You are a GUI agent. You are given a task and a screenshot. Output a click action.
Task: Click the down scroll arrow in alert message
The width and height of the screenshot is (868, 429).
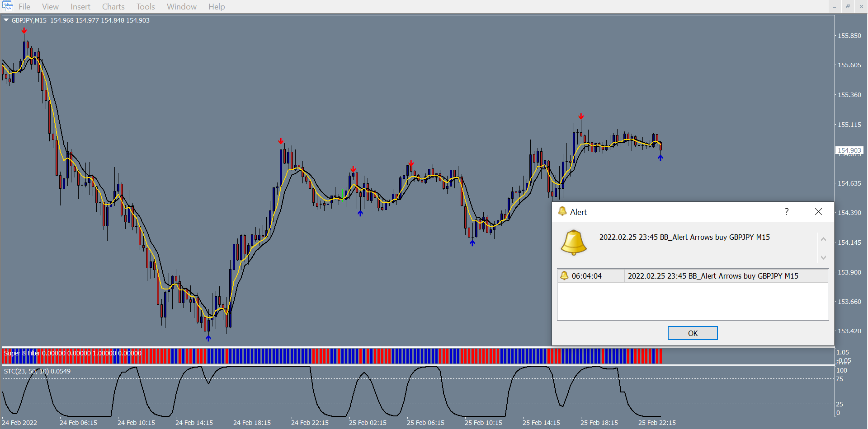click(823, 257)
